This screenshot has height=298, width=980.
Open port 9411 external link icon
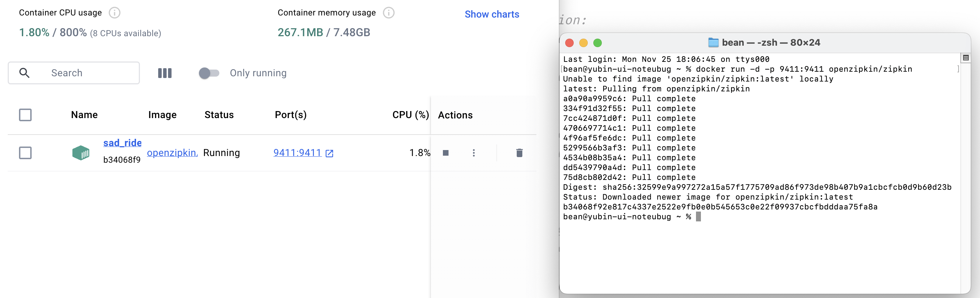pos(329,153)
